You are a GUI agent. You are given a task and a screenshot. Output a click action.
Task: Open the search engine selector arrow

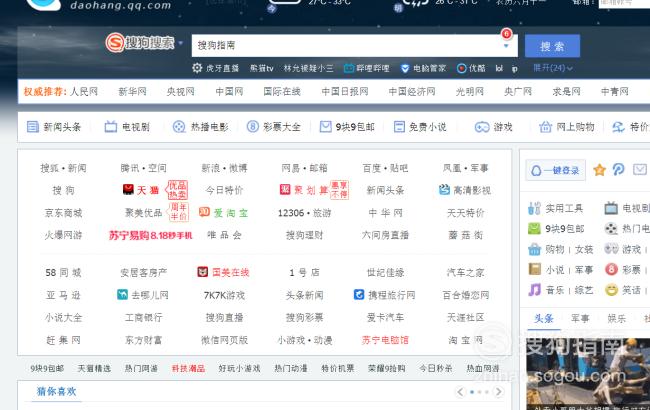click(180, 43)
